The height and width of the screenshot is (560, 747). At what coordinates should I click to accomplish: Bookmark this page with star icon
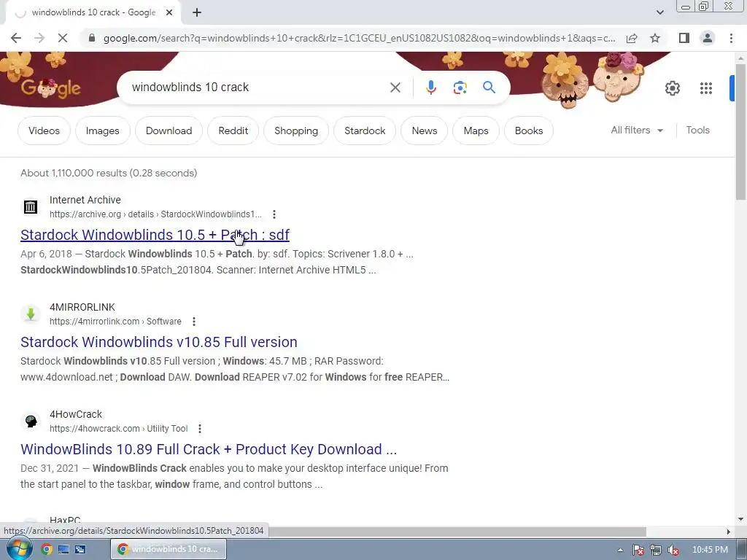[655, 38]
